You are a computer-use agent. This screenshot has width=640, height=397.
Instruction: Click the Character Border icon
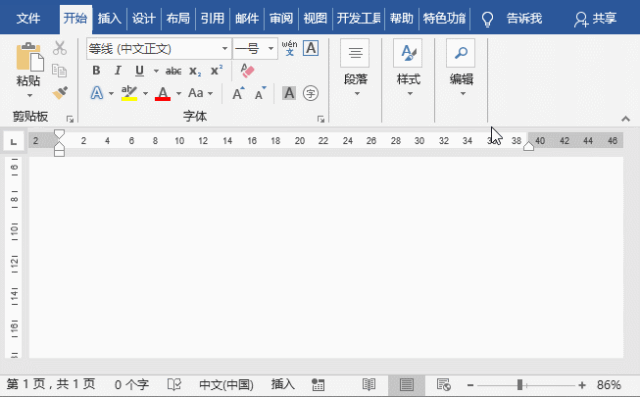[x=311, y=48]
